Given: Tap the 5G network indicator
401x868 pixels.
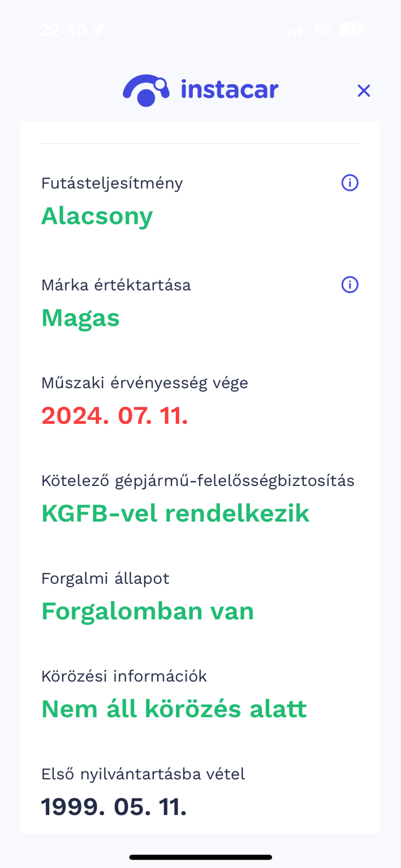Looking at the screenshot, I should 323,30.
